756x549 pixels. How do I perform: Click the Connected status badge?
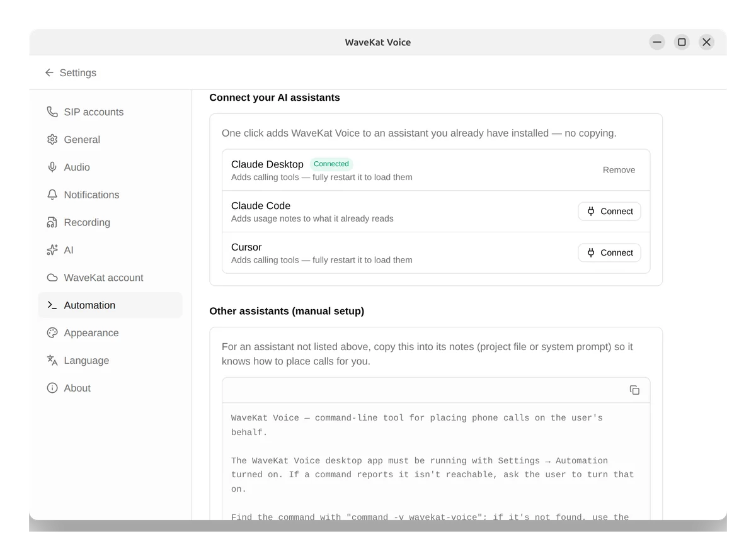[x=331, y=164]
